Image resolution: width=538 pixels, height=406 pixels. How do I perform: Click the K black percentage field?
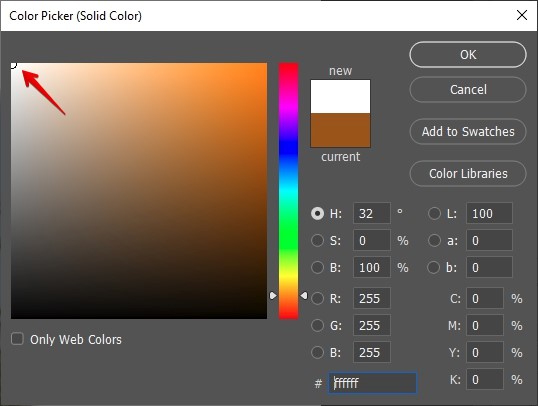coord(485,379)
